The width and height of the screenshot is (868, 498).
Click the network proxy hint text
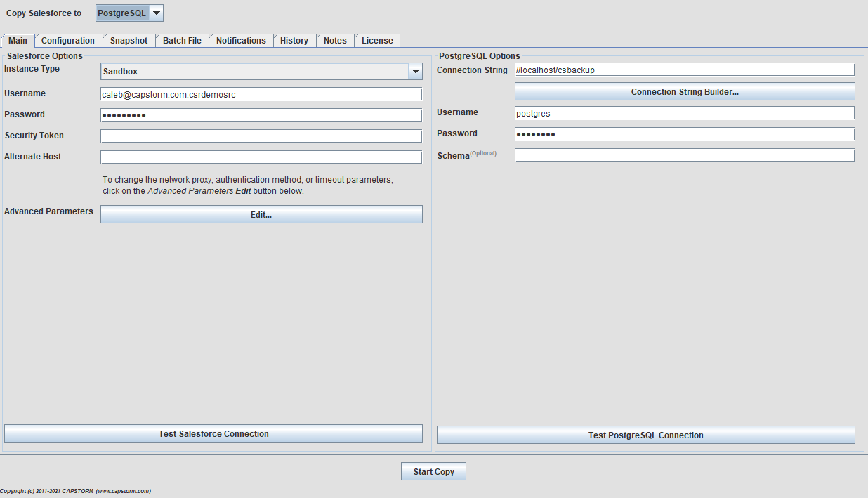(248, 185)
